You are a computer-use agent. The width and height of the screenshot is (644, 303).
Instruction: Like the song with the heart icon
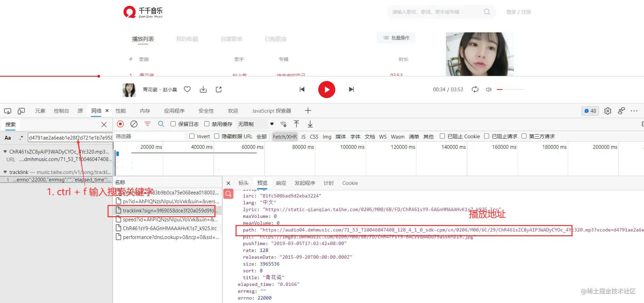[187, 89]
